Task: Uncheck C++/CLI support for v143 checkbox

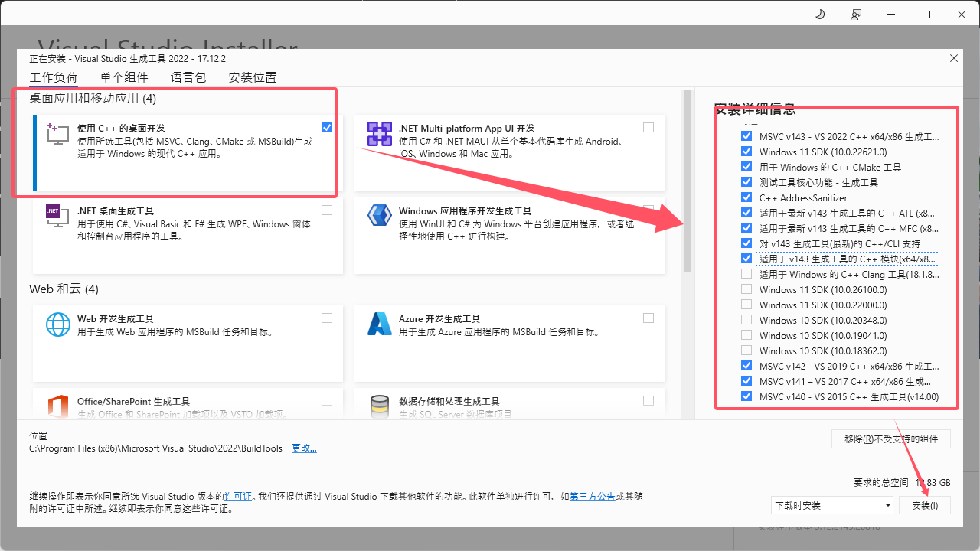Action: click(746, 243)
